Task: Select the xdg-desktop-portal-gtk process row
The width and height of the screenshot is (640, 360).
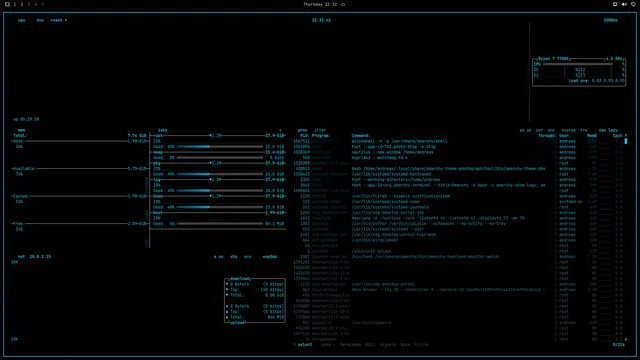Action: 458,213
